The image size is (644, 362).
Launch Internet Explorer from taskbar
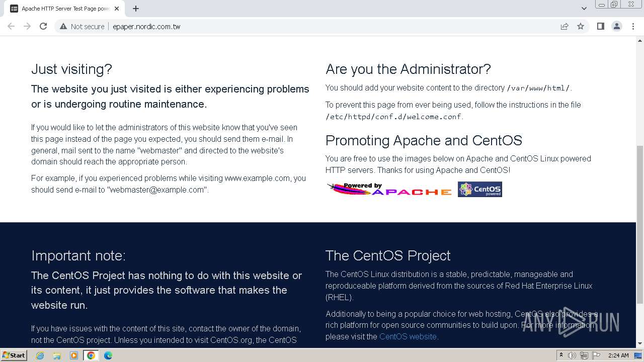pyautogui.click(x=40, y=355)
